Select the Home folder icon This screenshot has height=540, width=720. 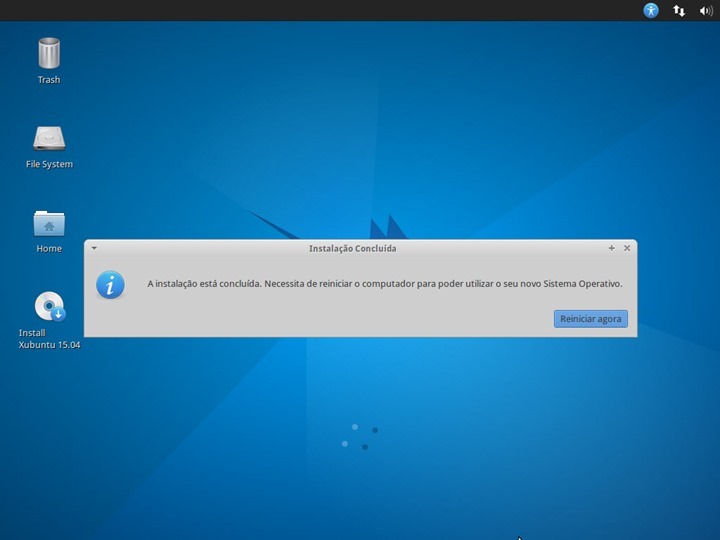49,224
